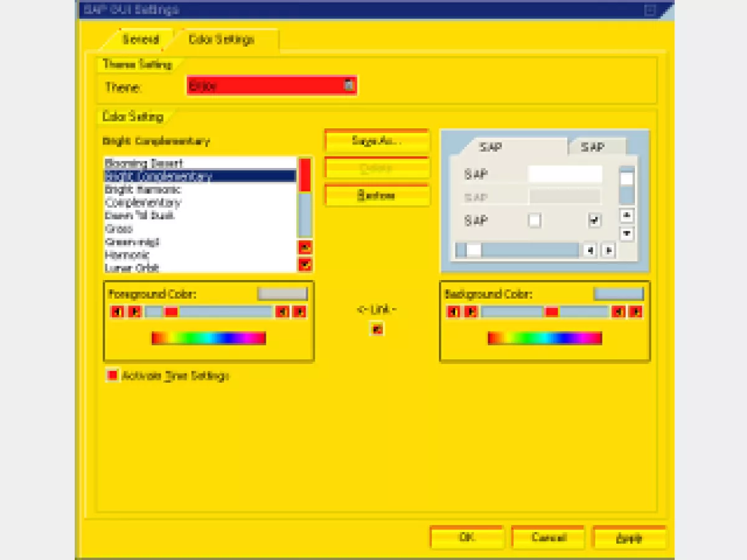Pick Complementary from the scheme list
Screen dimensions: 747x560
[x=200, y=202]
